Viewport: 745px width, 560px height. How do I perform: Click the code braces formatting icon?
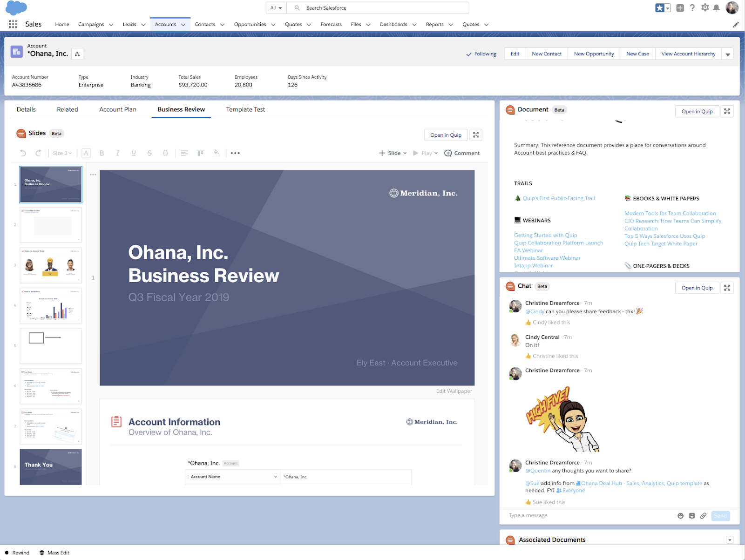pyautogui.click(x=165, y=153)
